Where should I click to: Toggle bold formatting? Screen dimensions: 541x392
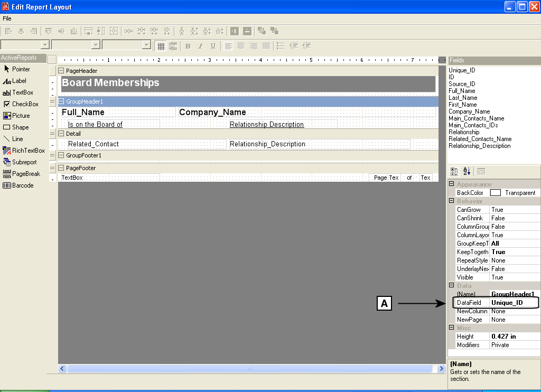pos(188,46)
